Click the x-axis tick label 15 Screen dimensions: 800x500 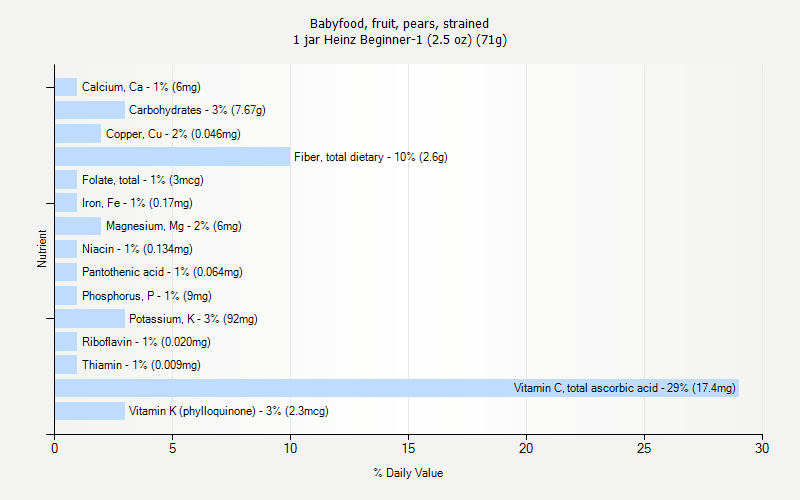408,448
